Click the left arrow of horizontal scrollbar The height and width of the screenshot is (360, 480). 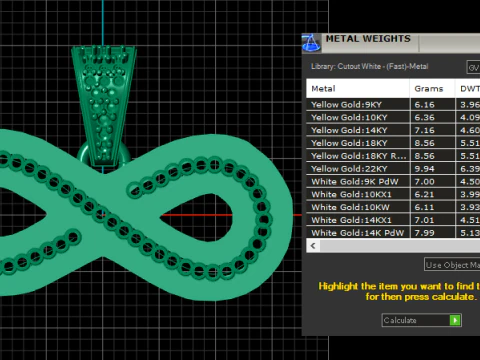tap(313, 246)
